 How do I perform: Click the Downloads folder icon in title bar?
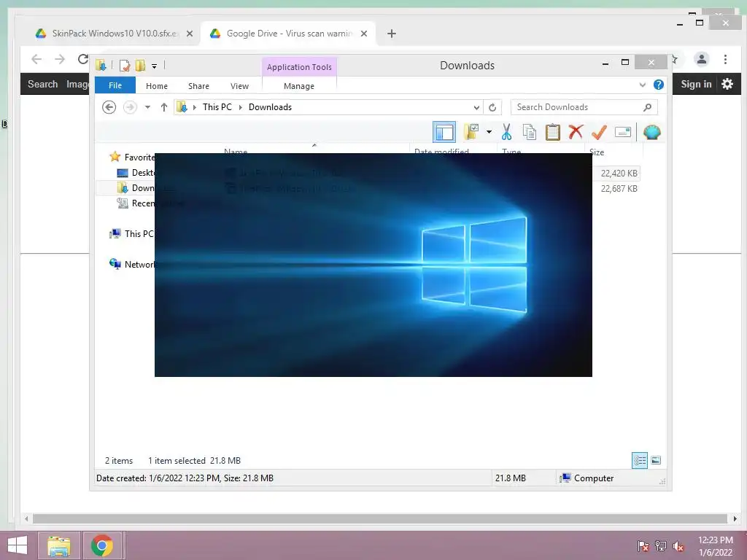[x=101, y=65]
